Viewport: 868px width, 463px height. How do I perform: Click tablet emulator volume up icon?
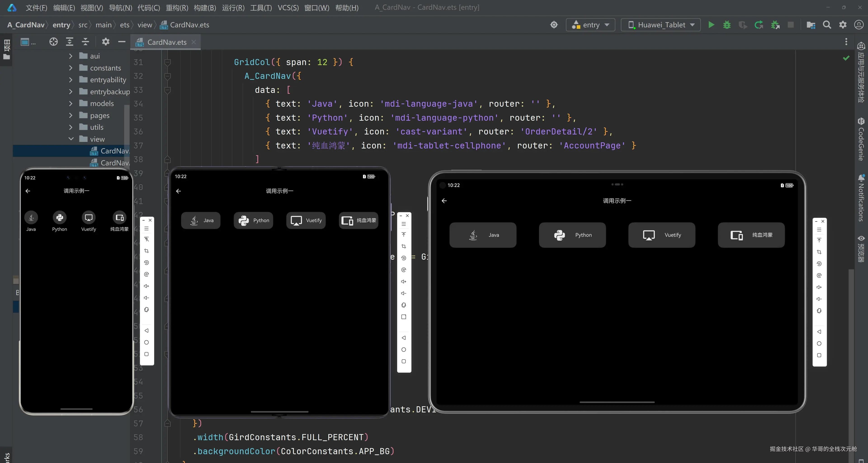(x=819, y=287)
